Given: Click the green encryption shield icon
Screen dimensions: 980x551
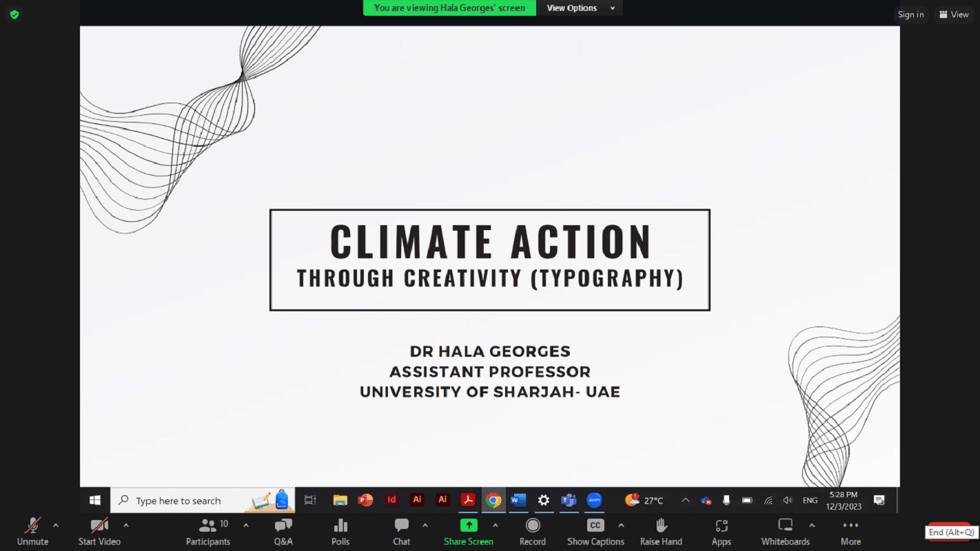Looking at the screenshot, I should pyautogui.click(x=14, y=14).
